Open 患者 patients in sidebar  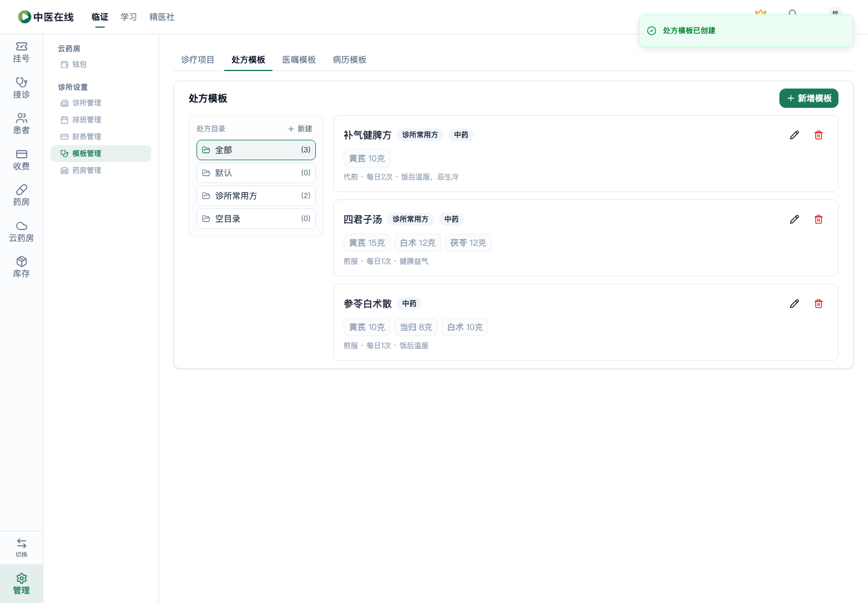point(21,124)
